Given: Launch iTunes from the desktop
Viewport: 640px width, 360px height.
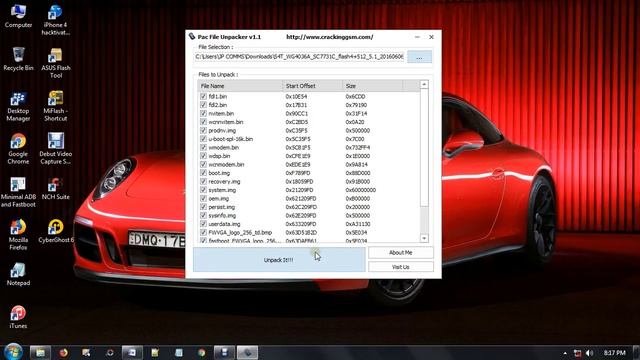Looking at the screenshot, I should tap(18, 317).
